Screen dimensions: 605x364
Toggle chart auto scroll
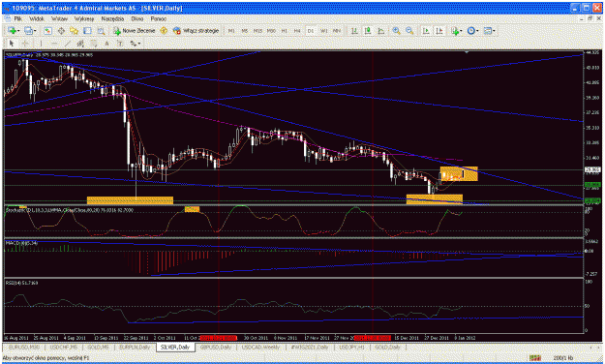[x=426, y=30]
